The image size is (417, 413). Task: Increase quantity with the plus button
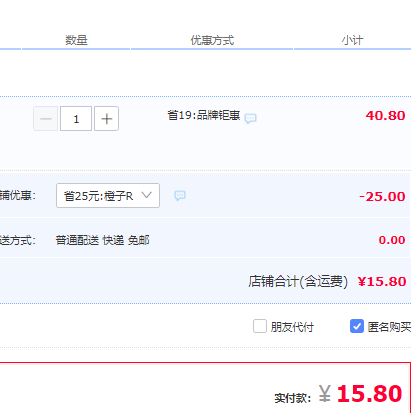[106, 119]
